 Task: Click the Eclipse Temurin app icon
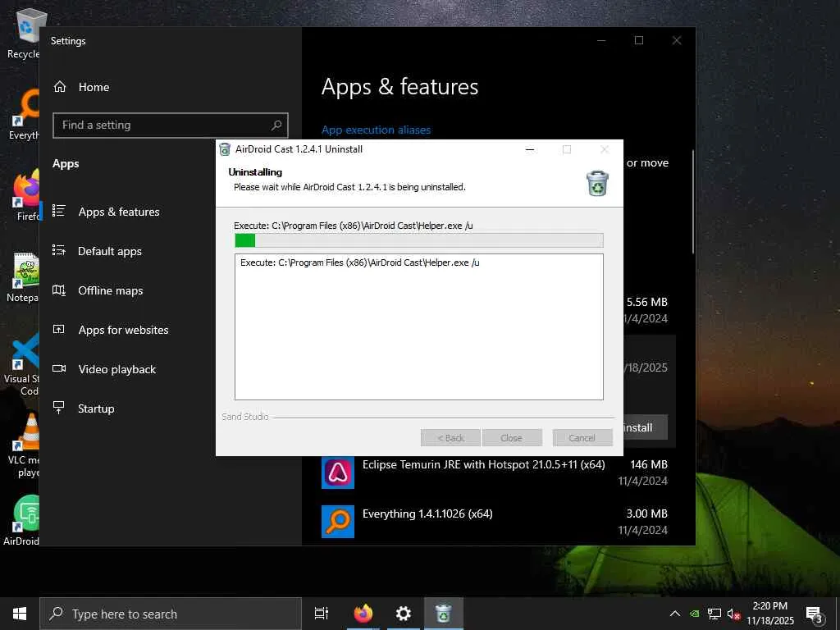pos(338,472)
